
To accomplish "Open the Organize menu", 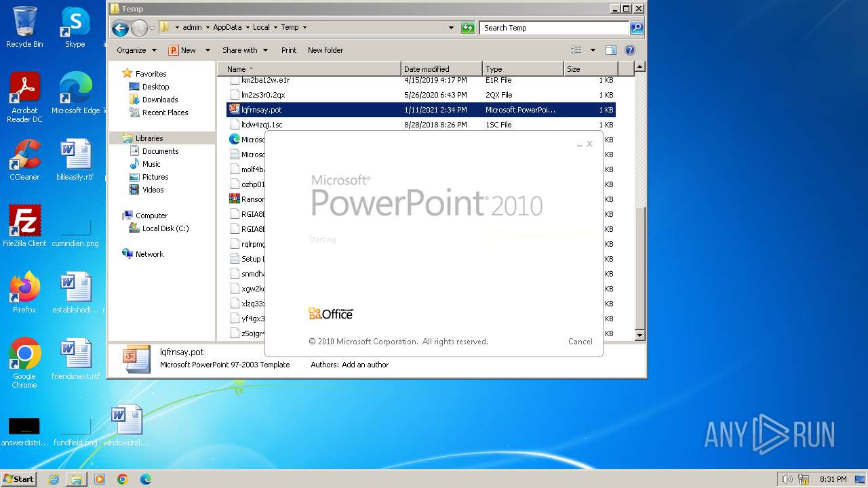I will tap(136, 50).
